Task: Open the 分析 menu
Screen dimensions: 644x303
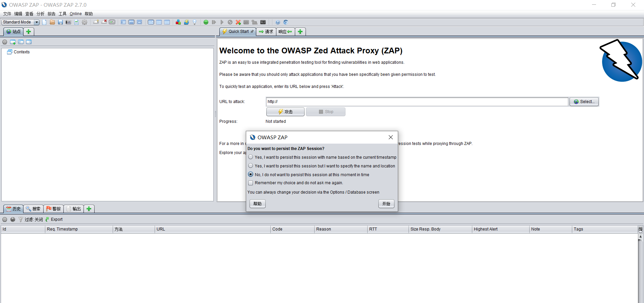Action: point(41,14)
